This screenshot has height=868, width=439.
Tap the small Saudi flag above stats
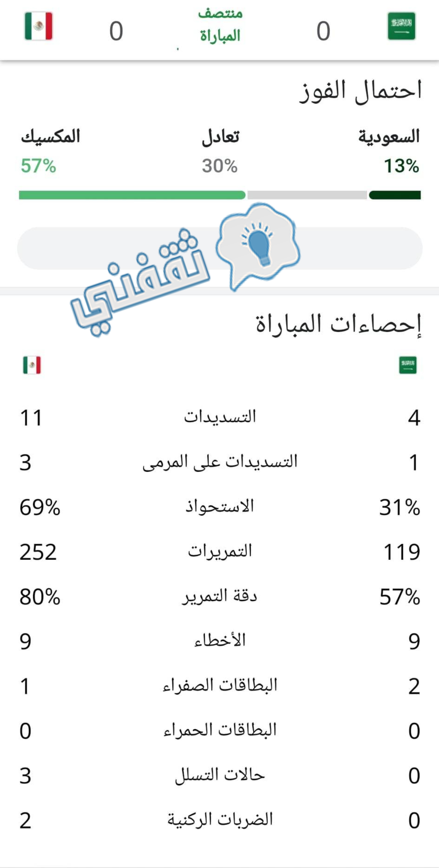(x=408, y=365)
